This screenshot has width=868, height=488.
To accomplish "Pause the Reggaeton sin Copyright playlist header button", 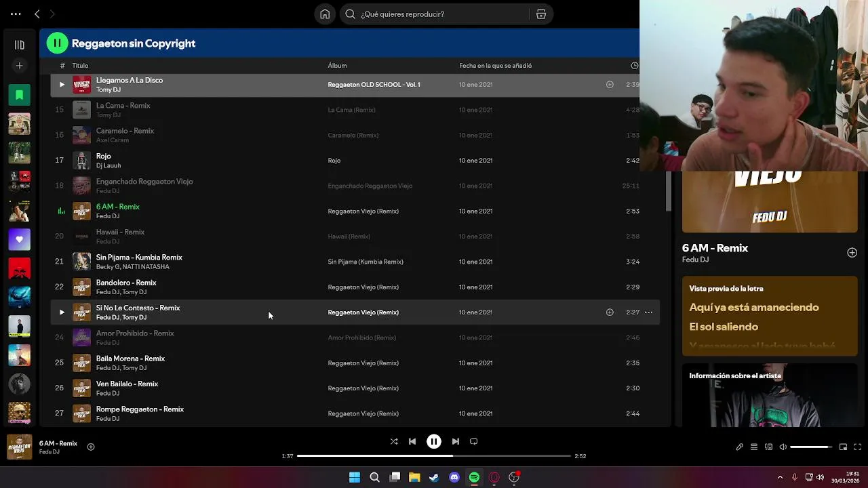I will pos(57,43).
